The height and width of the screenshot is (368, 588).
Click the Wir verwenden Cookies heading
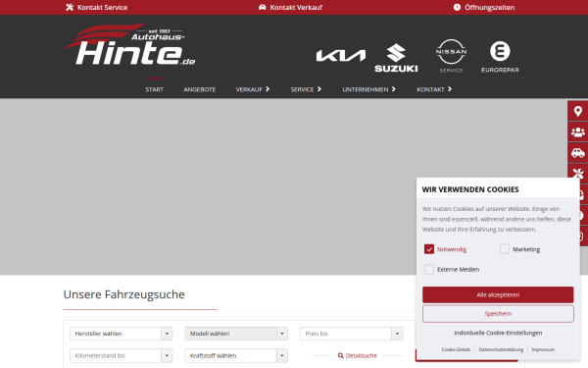pos(470,189)
